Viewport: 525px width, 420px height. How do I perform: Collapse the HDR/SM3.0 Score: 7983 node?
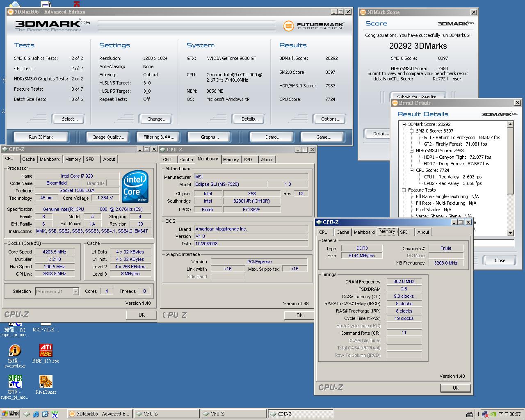coord(411,151)
